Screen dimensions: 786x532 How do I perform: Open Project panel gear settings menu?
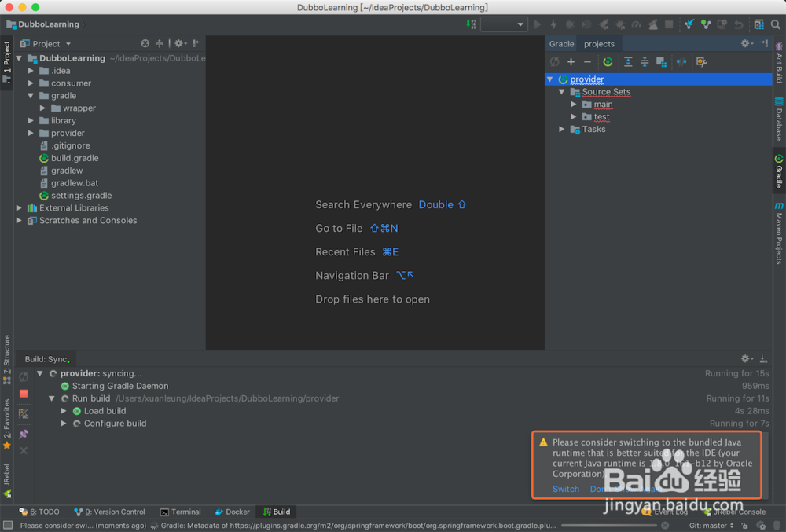coord(180,43)
